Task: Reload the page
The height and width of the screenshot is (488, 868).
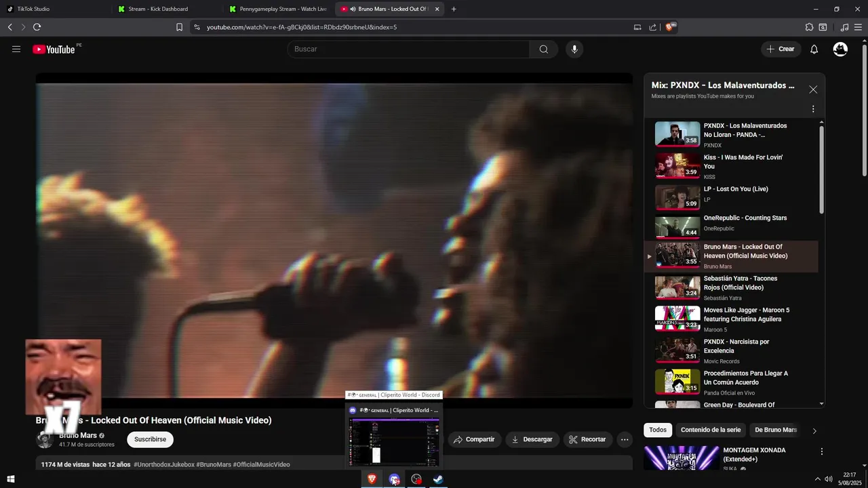Action: (37, 27)
